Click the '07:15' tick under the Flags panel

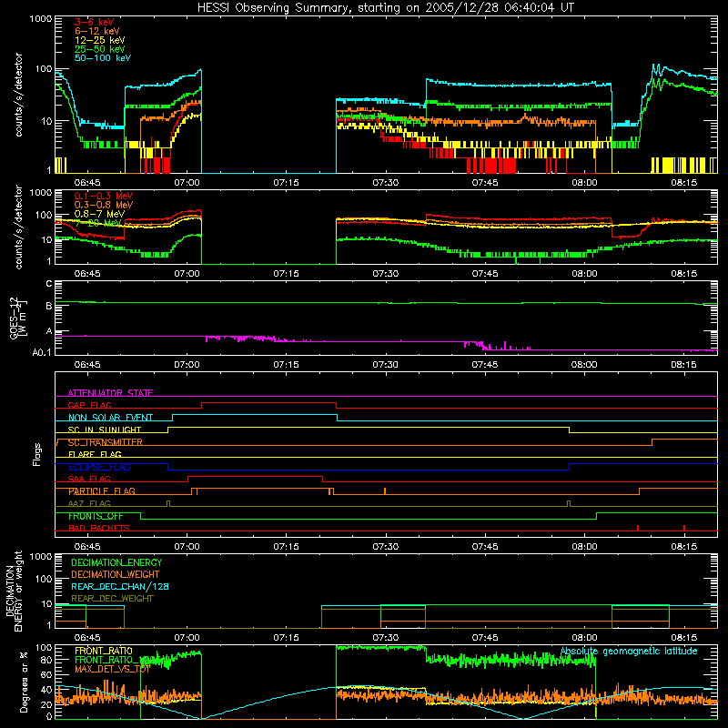point(286,547)
